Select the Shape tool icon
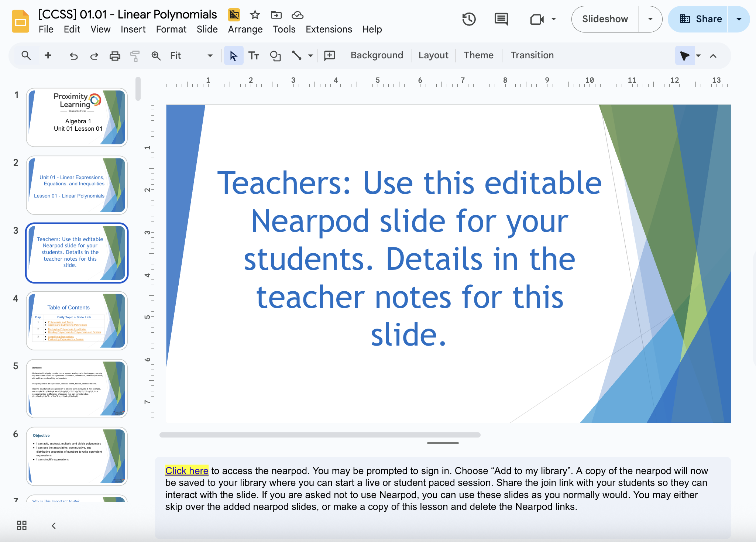The image size is (756, 542). (x=275, y=55)
